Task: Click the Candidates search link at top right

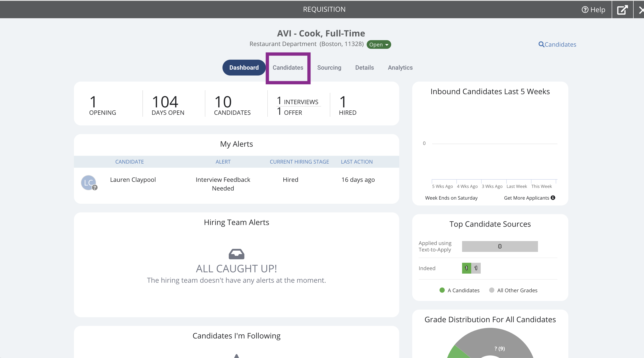Action: point(557,44)
